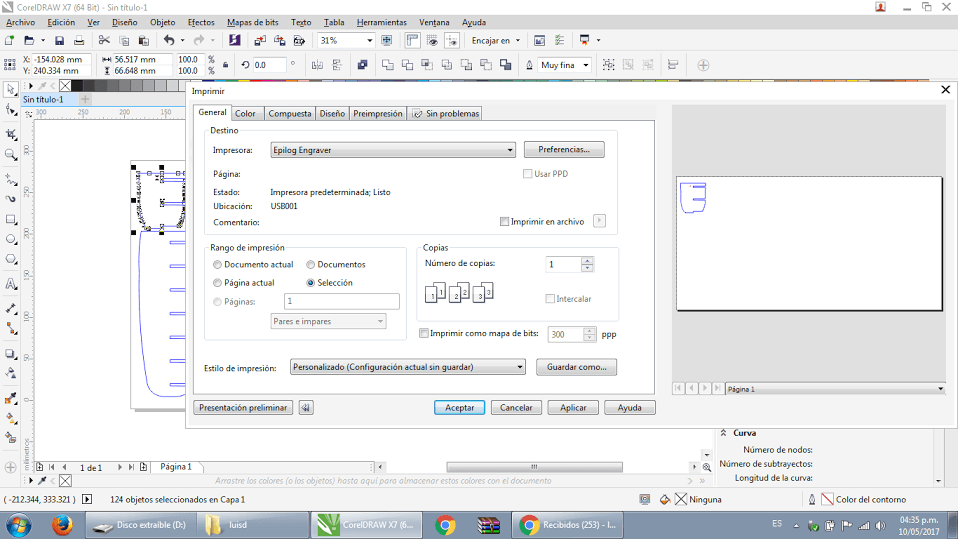Select the Freehand tool
Viewport: 958px width, 539px height.
pyautogui.click(x=10, y=179)
